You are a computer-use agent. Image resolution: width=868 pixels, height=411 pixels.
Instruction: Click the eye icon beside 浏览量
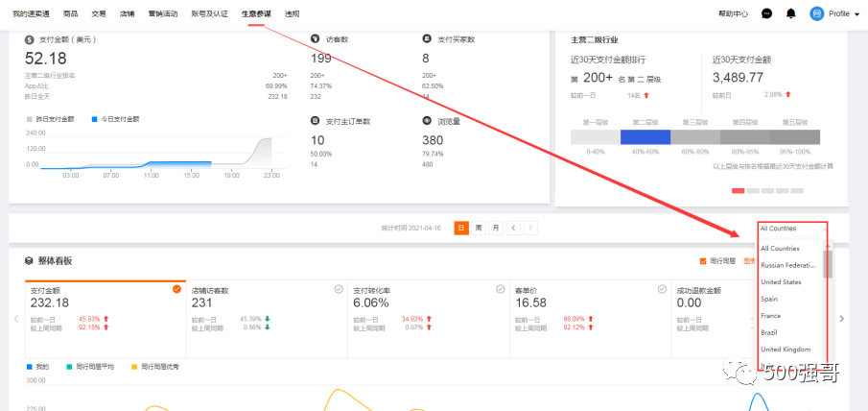[427, 121]
